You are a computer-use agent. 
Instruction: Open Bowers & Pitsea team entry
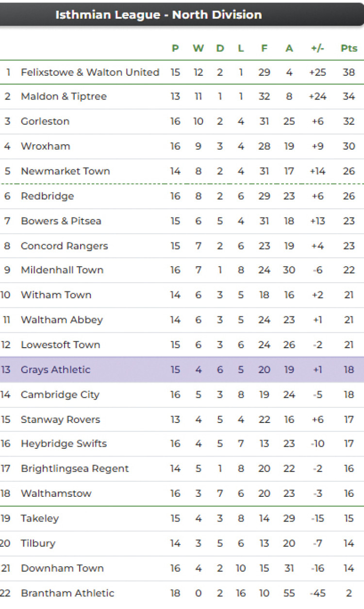click(61, 221)
